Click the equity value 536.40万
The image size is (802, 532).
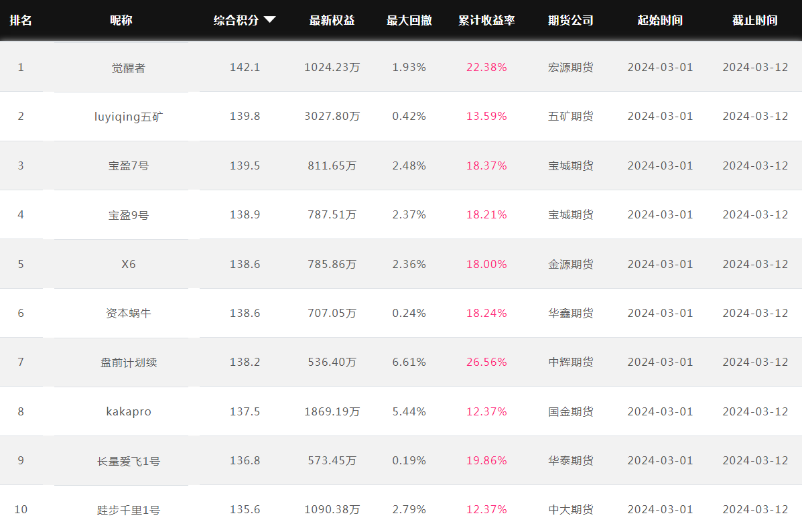(x=332, y=362)
